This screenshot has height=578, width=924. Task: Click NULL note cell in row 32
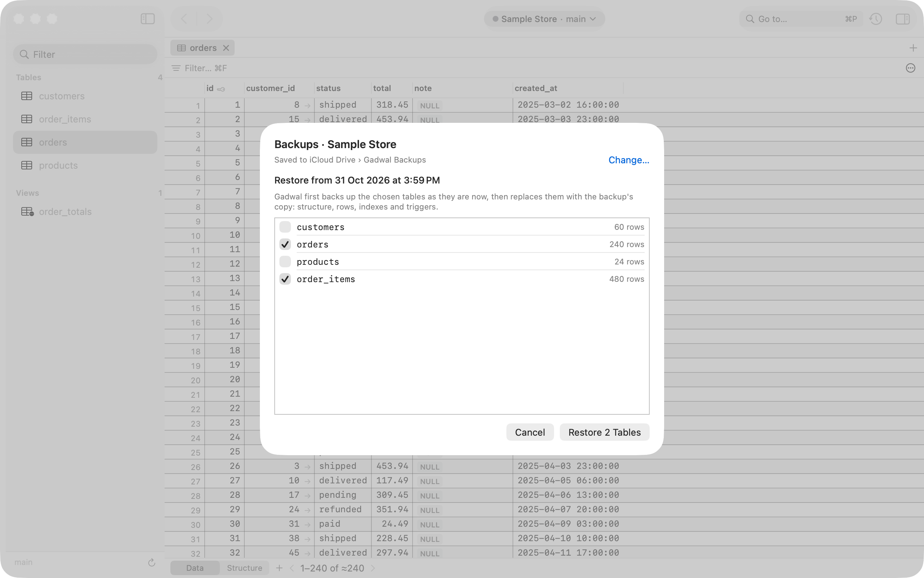click(430, 553)
